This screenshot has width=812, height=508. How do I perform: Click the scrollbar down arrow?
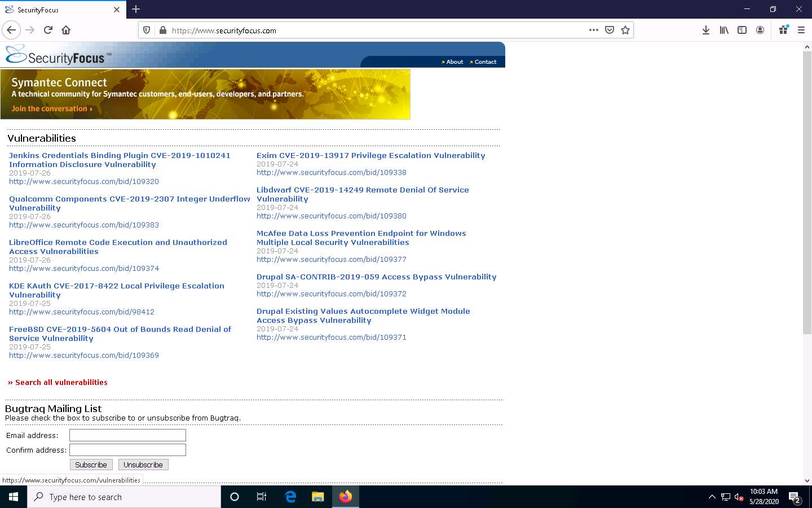807,481
